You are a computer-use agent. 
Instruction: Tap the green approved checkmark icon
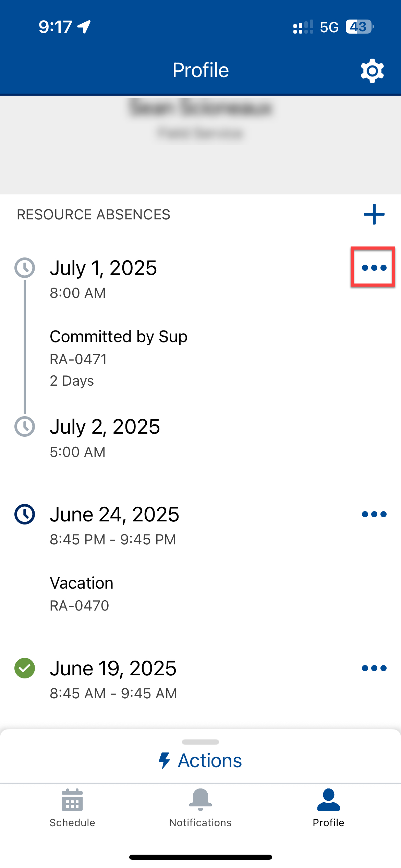pos(25,668)
